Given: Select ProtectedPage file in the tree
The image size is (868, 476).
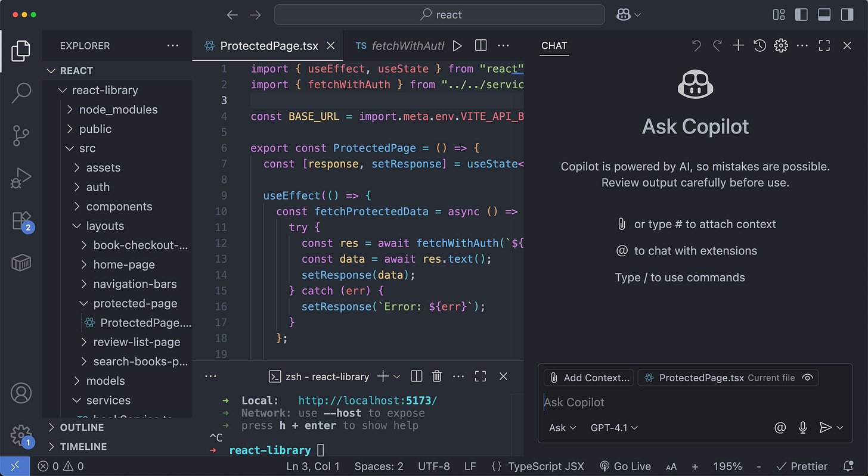Looking at the screenshot, I should coord(117,323).
